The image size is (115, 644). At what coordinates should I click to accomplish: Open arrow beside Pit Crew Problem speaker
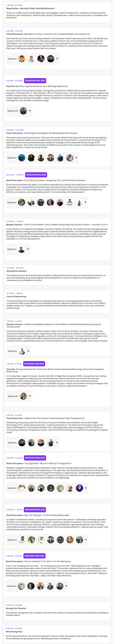[28, 249]
